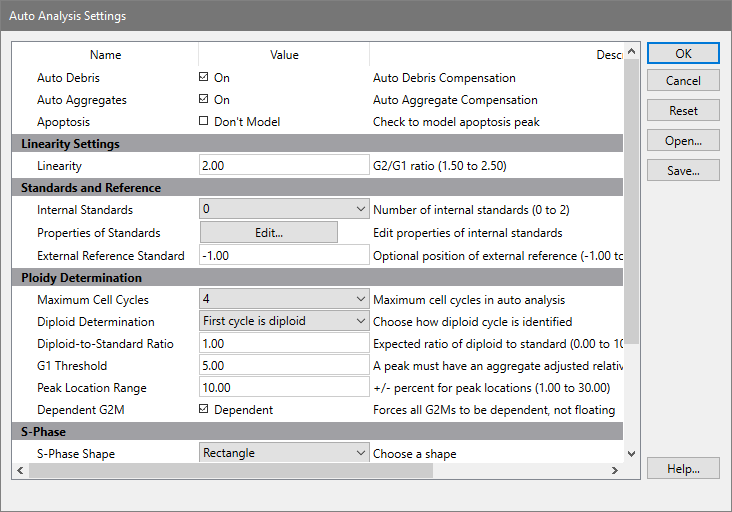Screen dimensions: 732x512
Task: Click the horizontal scrollbar thumb
Action: pos(231,470)
